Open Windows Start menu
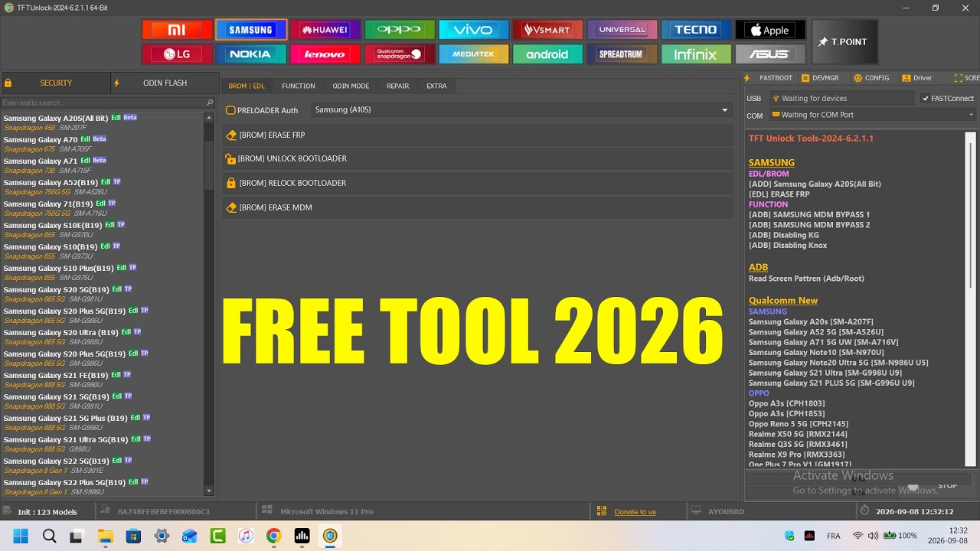This screenshot has width=980, height=551. pyautogui.click(x=21, y=536)
